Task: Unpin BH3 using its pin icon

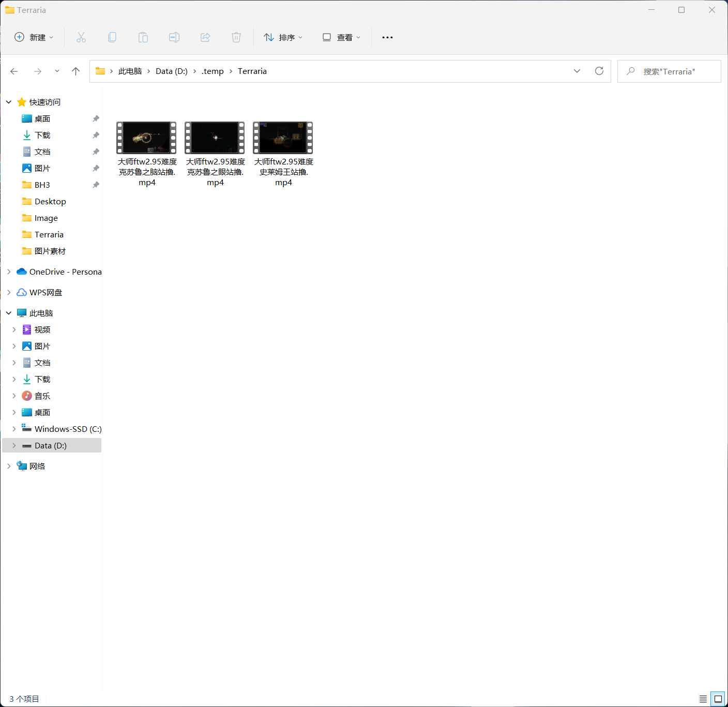Action: coord(96,185)
